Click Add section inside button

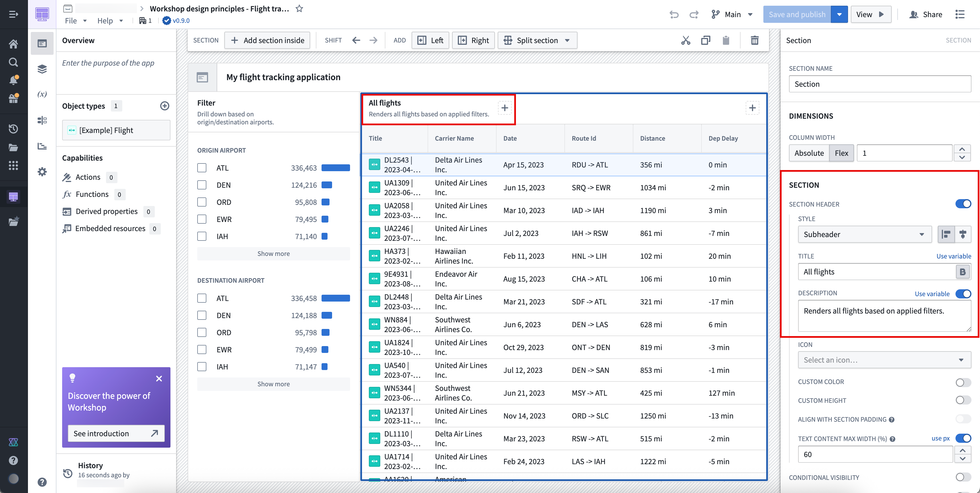tap(267, 40)
